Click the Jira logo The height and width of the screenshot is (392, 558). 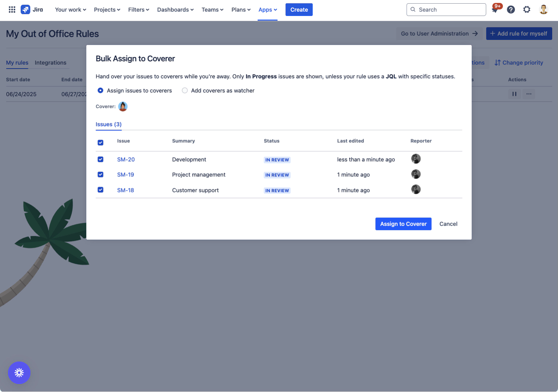point(32,10)
